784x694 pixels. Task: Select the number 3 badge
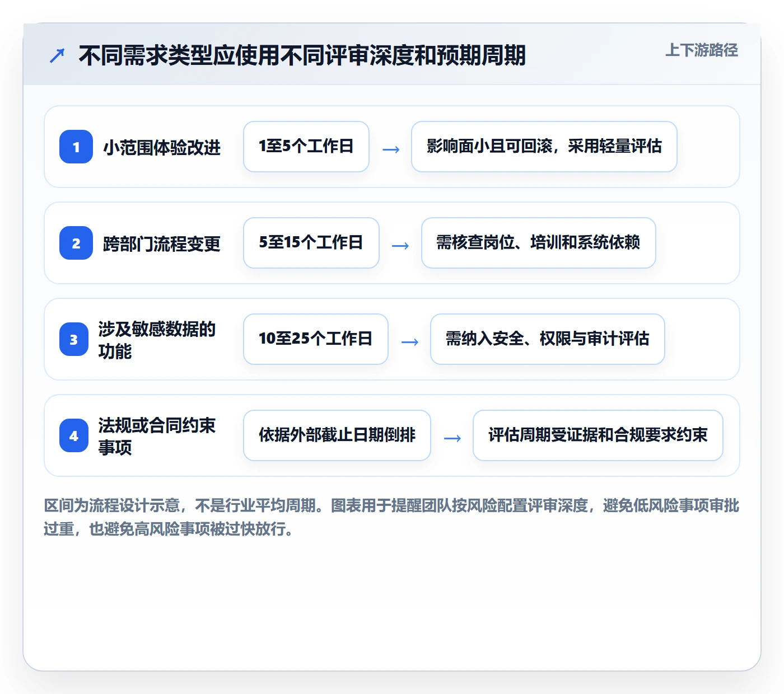click(74, 339)
